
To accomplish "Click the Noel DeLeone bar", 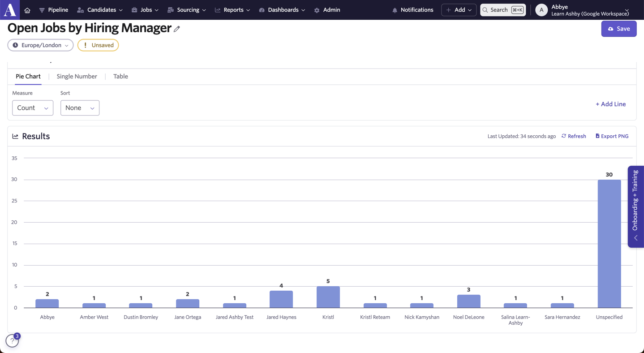I will [468, 301].
